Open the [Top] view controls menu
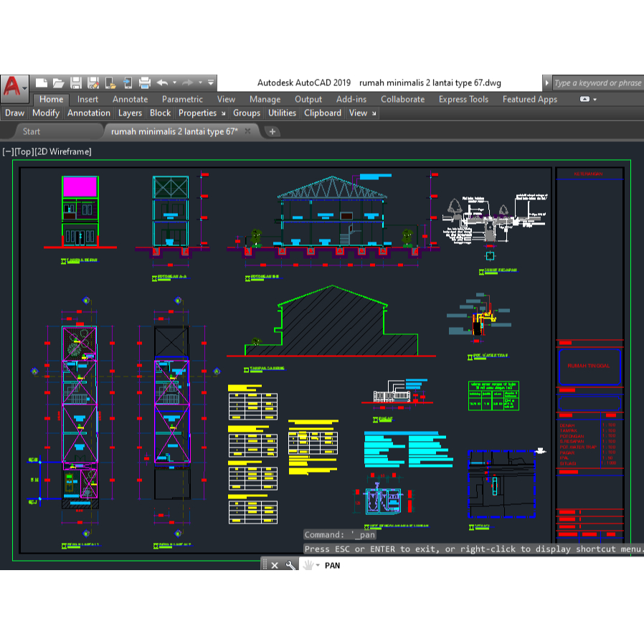The image size is (644, 644). tap(24, 151)
